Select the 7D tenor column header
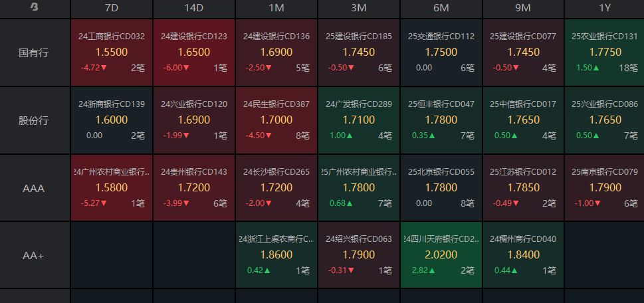 pyautogui.click(x=112, y=9)
